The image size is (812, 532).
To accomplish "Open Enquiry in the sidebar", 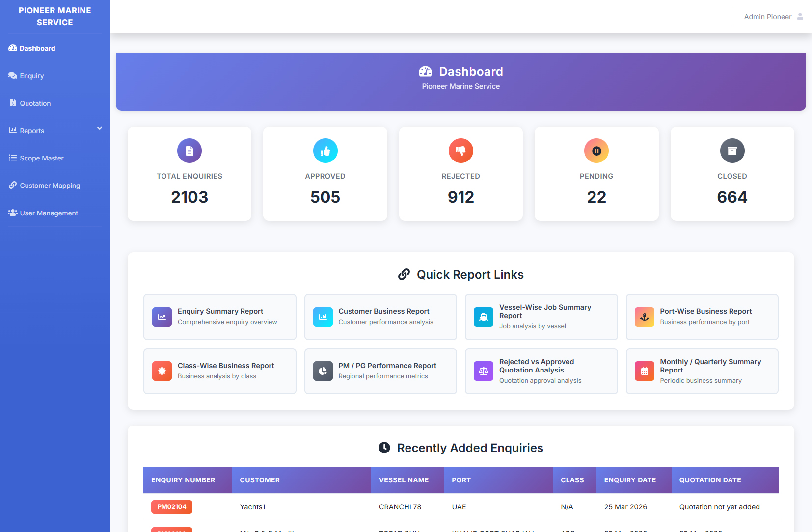I will [32, 76].
